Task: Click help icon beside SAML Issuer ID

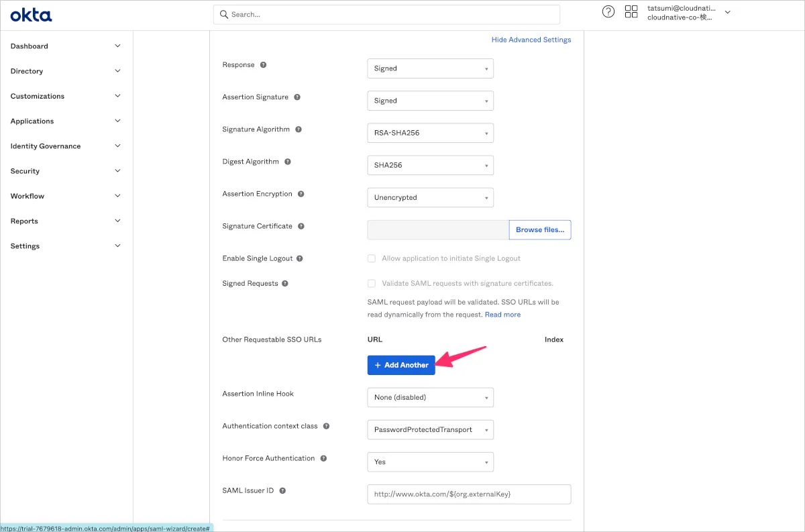Action: [282, 490]
